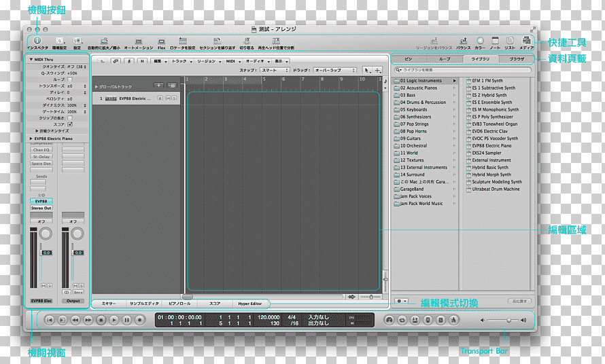The height and width of the screenshot is (364, 605).
Task: Click the Record transport button
Action: 139,320
